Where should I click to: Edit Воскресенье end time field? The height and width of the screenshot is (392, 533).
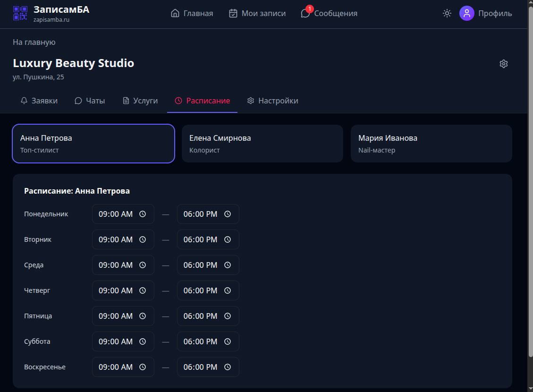click(208, 367)
